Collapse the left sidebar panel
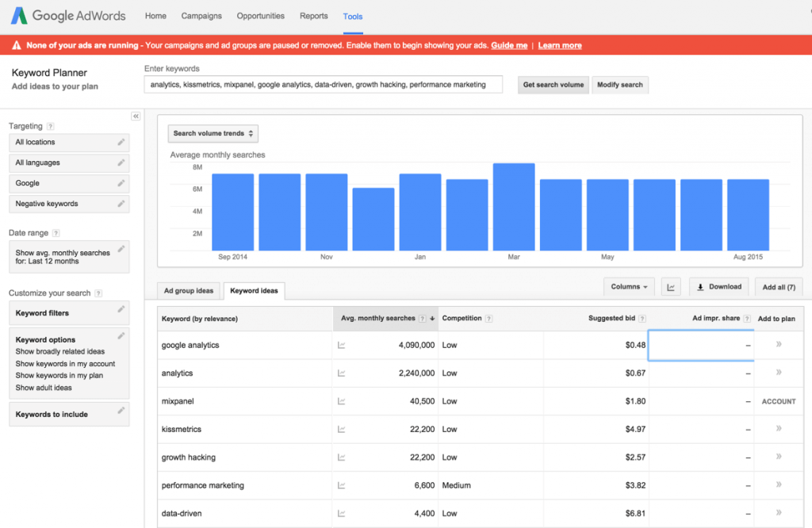The image size is (812, 528). [x=136, y=117]
